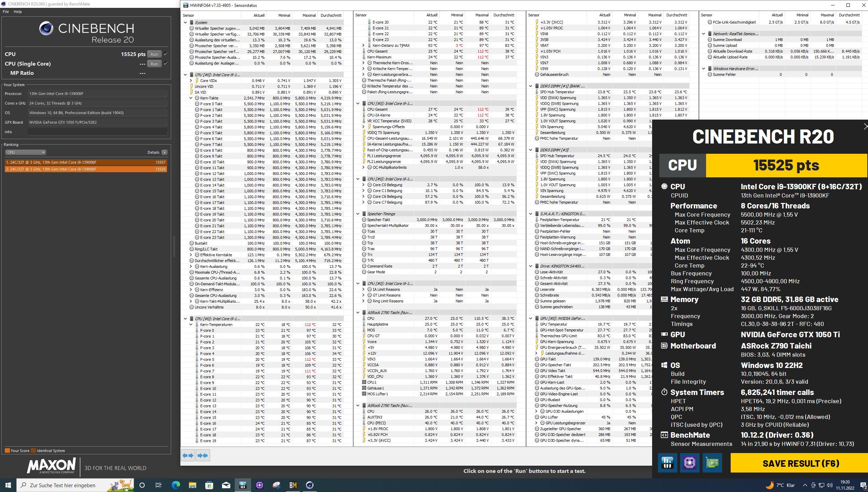Open File Explorer from the taskbar

192,485
